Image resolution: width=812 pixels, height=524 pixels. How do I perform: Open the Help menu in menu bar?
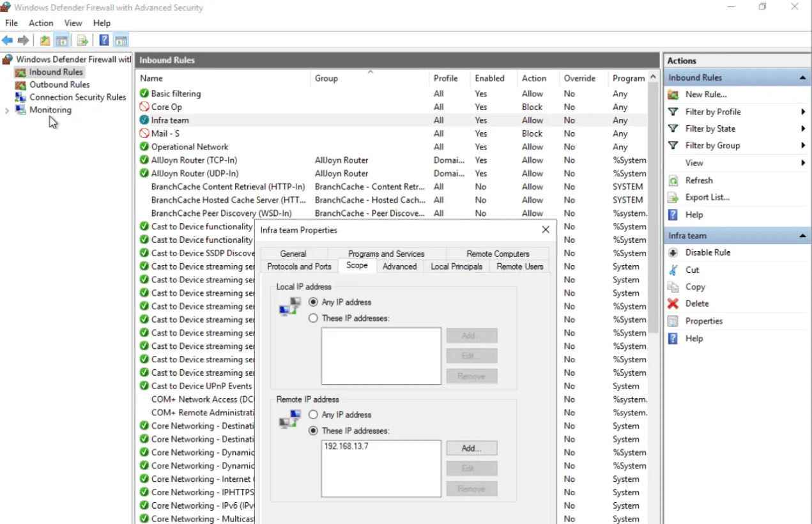click(102, 23)
